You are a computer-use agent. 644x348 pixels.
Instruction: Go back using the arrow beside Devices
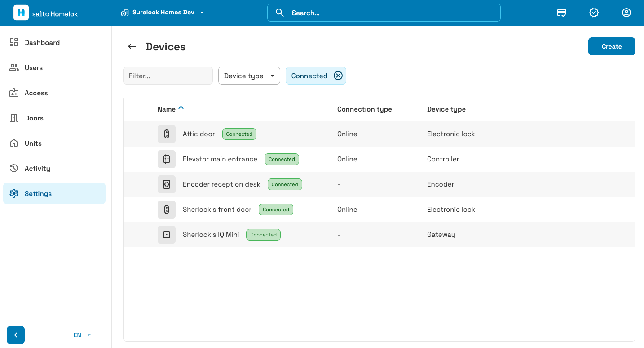coord(132,46)
